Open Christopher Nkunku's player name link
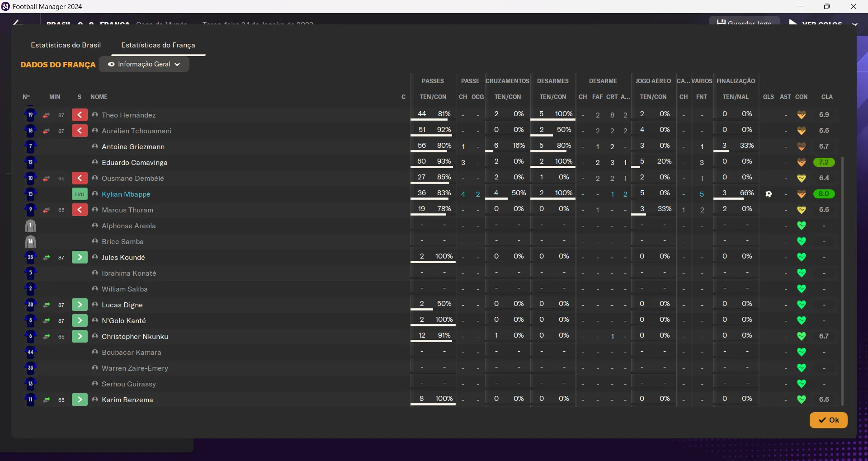The width and height of the screenshot is (868, 461). (135, 337)
